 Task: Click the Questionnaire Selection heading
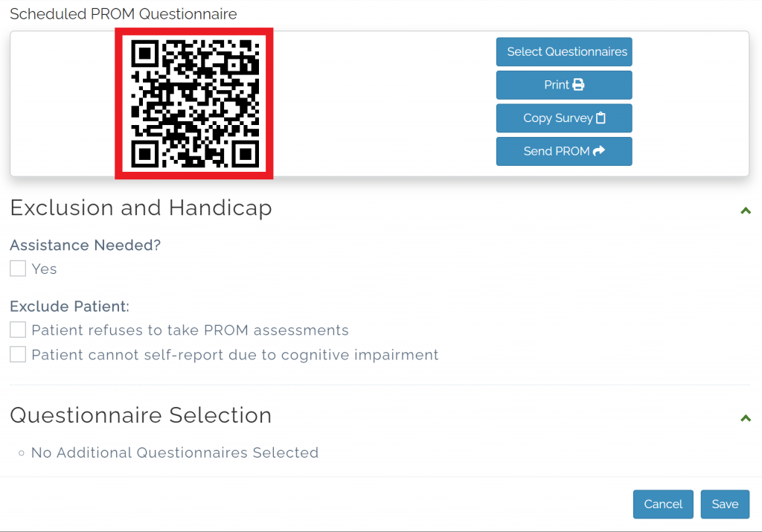[141, 415]
